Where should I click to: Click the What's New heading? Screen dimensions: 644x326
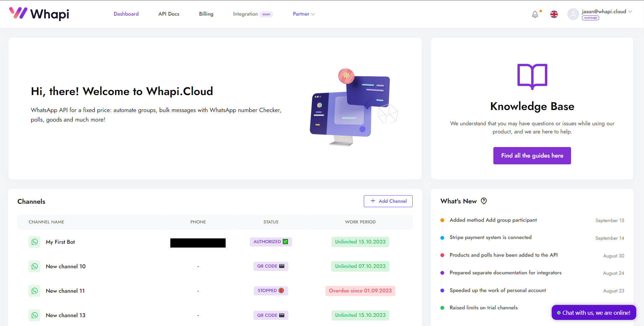pos(458,201)
